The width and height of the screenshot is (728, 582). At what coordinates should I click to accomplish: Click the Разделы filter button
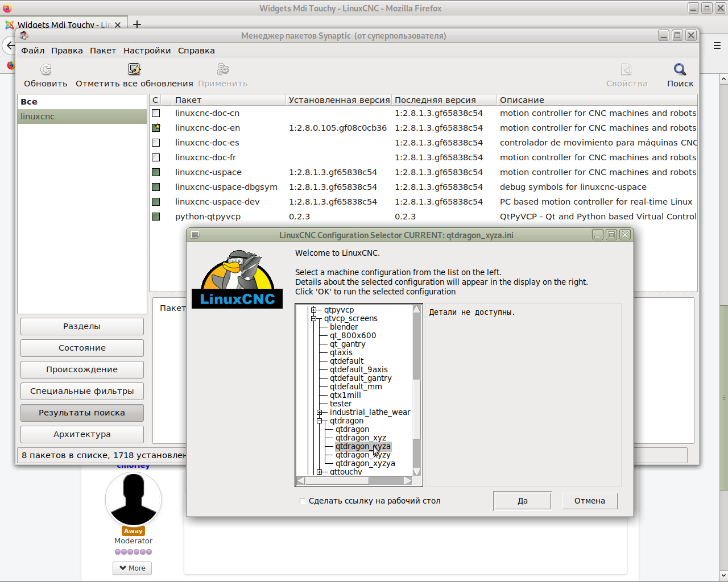tap(82, 326)
